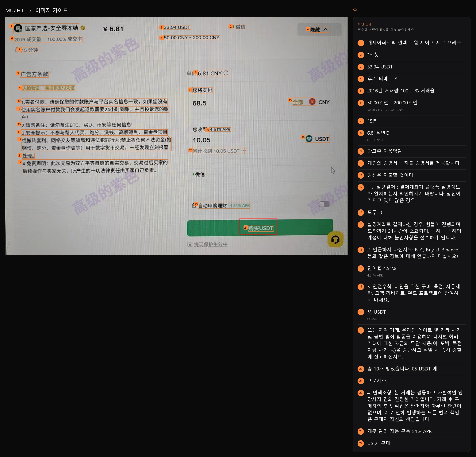The height and width of the screenshot is (457, 476).
Task: Select the 微信 payment method row
Action: tap(262, 174)
